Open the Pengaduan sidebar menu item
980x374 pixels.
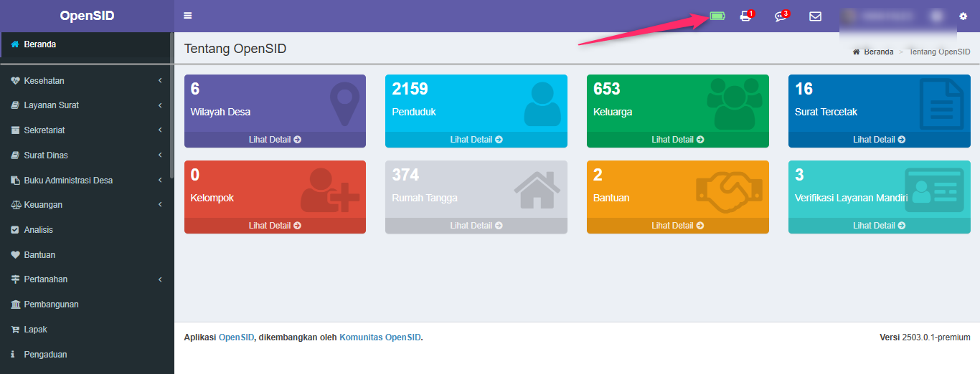tap(86, 354)
